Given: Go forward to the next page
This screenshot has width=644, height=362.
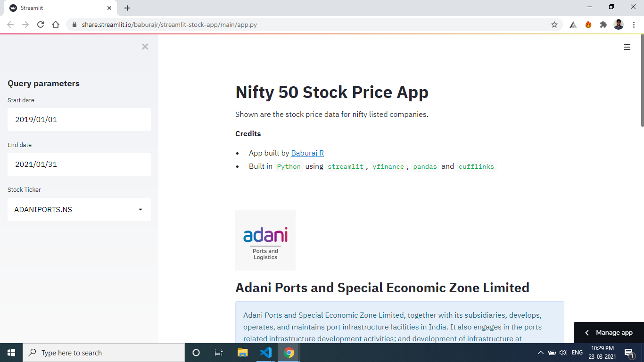Looking at the screenshot, I should click(25, 25).
